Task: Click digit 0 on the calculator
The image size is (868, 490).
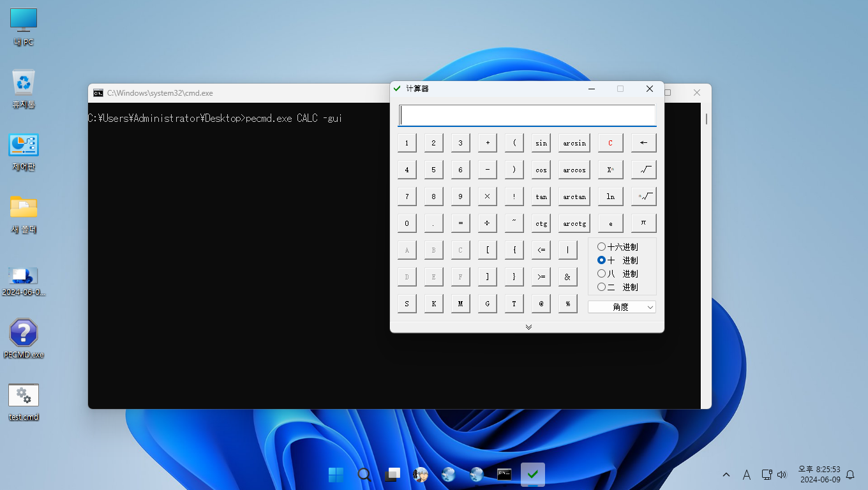Action: 407,223
